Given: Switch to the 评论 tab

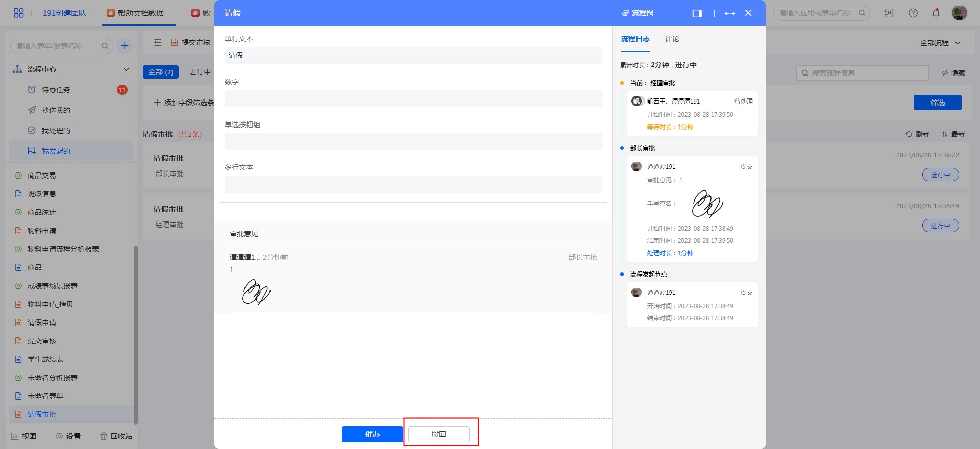Looking at the screenshot, I should [x=672, y=39].
